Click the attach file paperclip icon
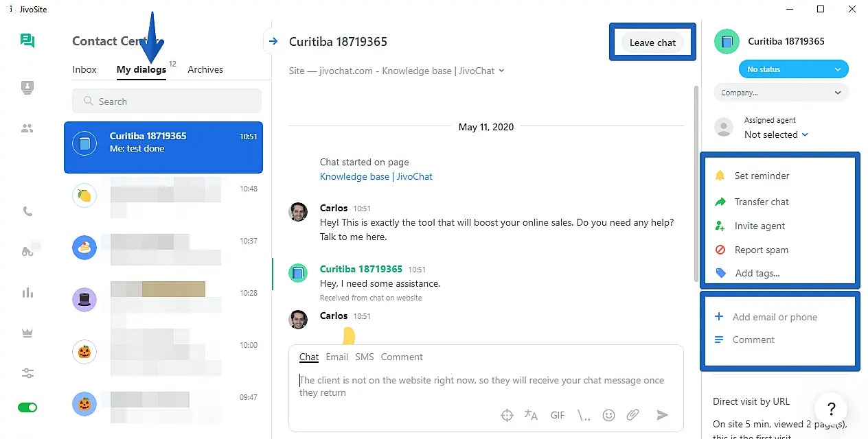This screenshot has height=439, width=868. click(x=632, y=415)
